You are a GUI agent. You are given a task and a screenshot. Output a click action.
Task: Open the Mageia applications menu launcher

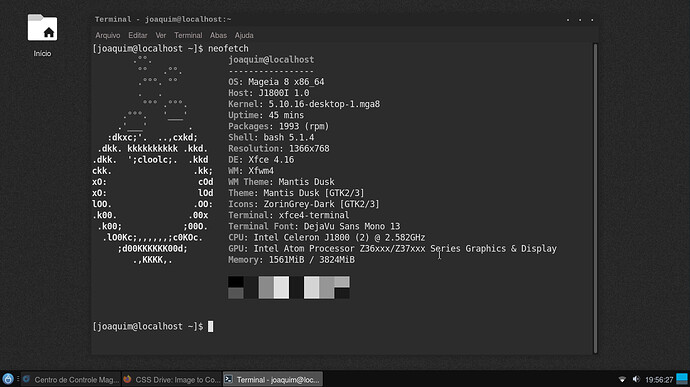coord(7,379)
